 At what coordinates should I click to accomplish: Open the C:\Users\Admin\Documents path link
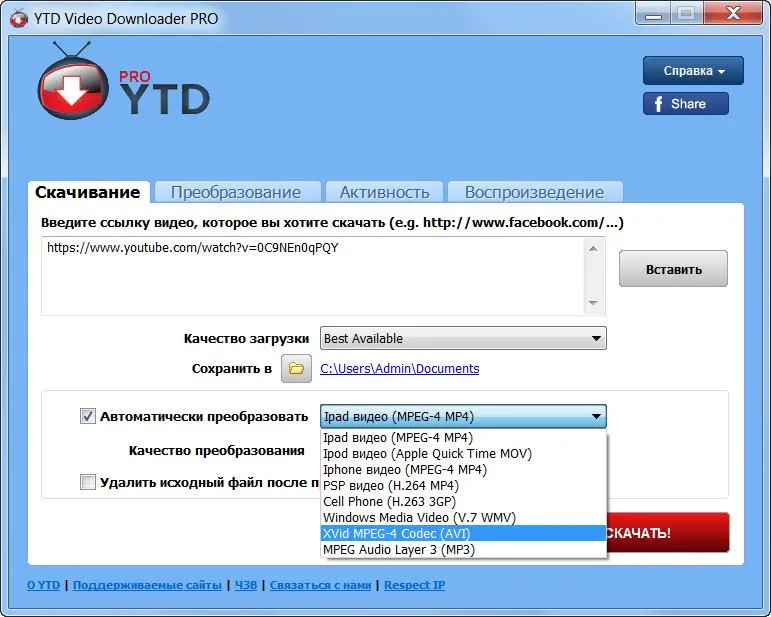399,369
